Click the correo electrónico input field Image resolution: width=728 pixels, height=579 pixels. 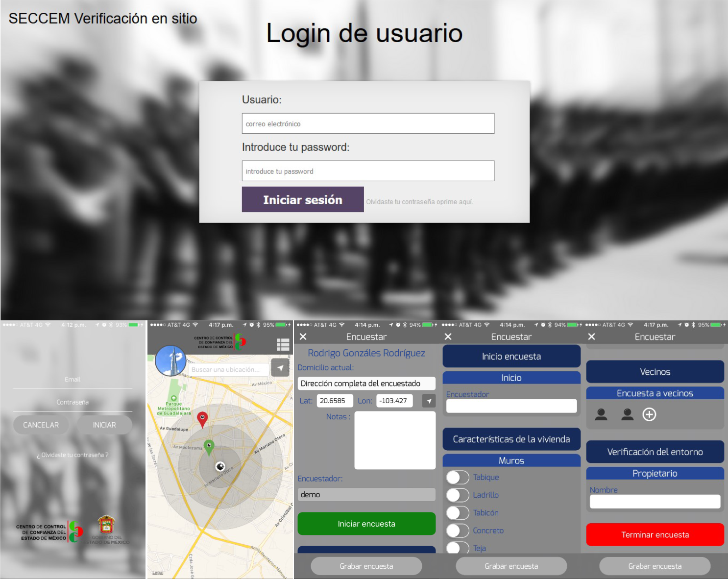(x=368, y=123)
